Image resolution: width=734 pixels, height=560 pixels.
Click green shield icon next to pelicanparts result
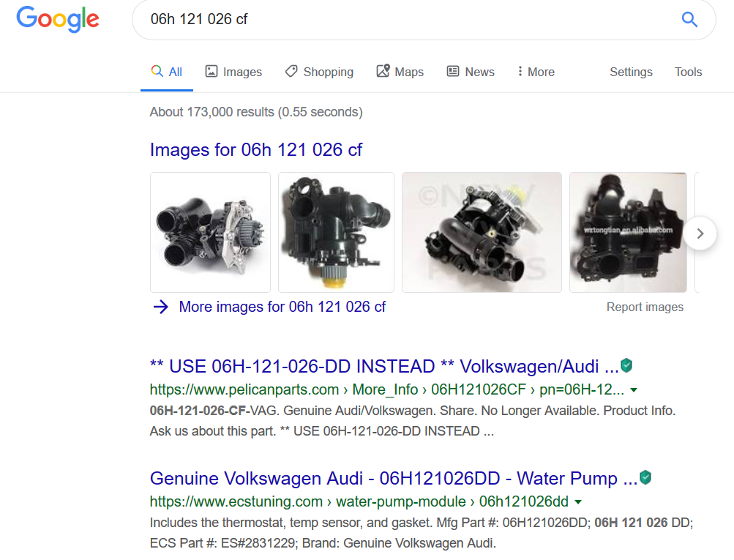click(626, 365)
